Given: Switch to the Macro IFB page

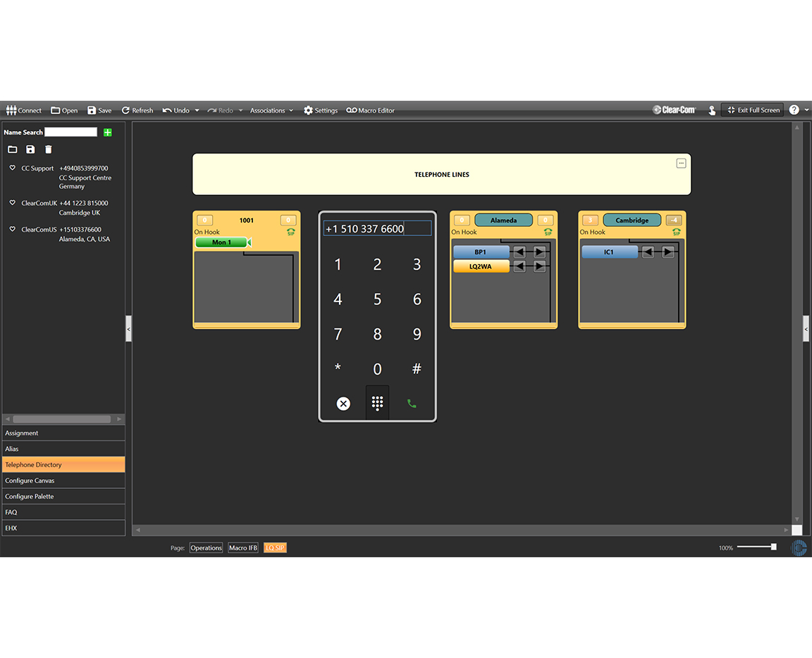Looking at the screenshot, I should tap(243, 548).
